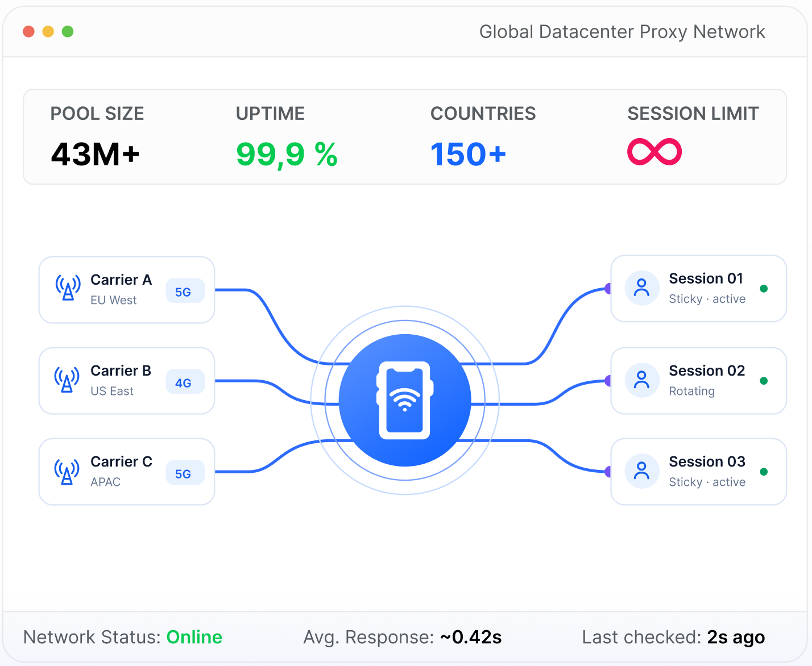Click the "Sticky · active" label under Session 03
The height and width of the screenshot is (666, 812).
coord(707,482)
